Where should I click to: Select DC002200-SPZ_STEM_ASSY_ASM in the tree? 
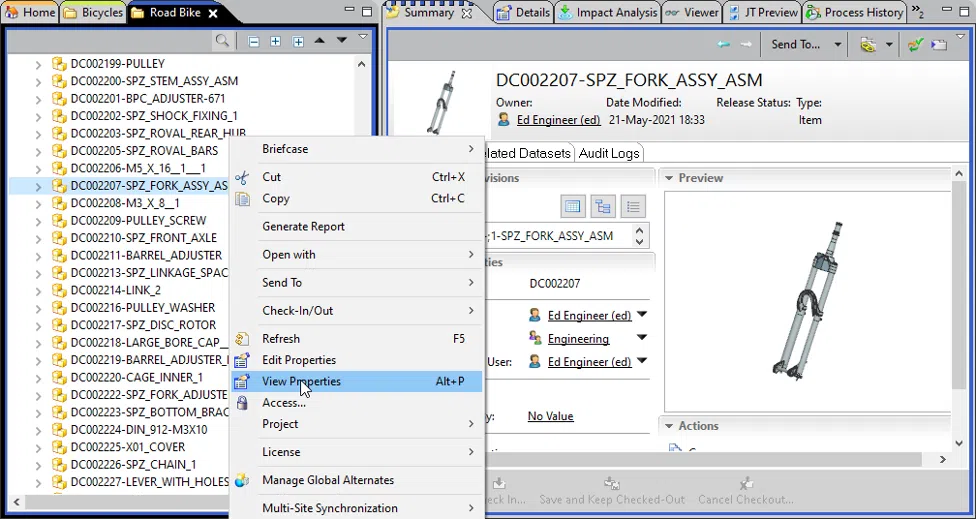click(x=154, y=81)
